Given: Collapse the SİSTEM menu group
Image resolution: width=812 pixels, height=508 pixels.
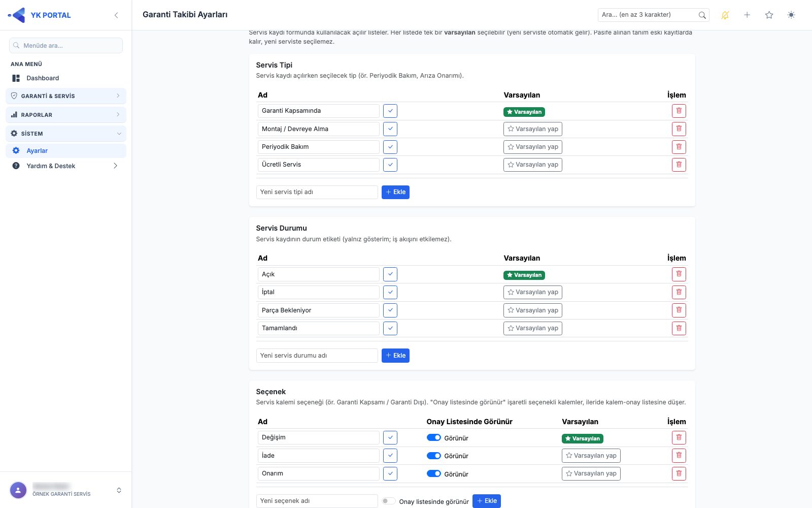Looking at the screenshot, I should (66, 134).
